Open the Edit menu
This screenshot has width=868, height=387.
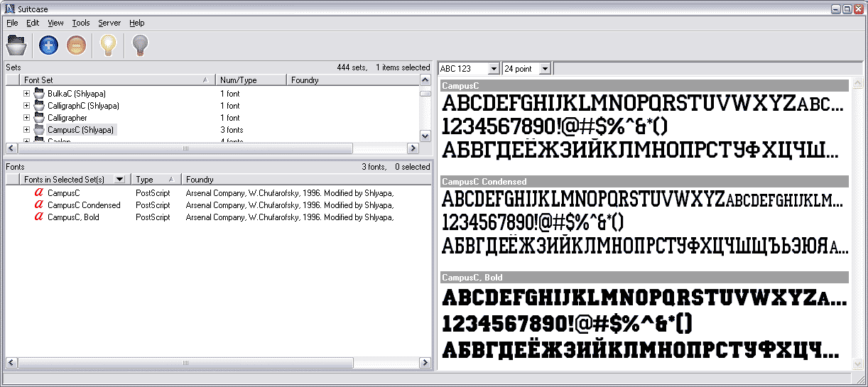point(33,23)
